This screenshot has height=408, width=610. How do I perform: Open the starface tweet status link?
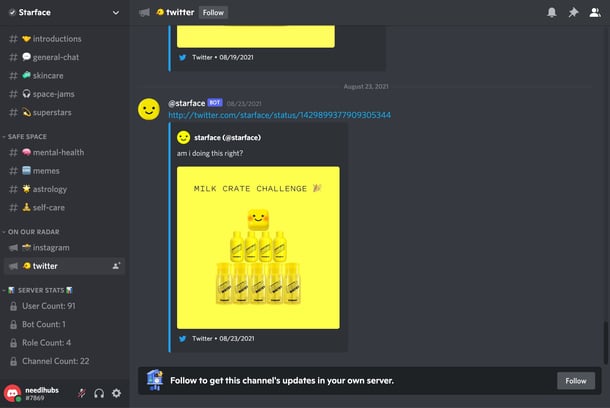[279, 115]
